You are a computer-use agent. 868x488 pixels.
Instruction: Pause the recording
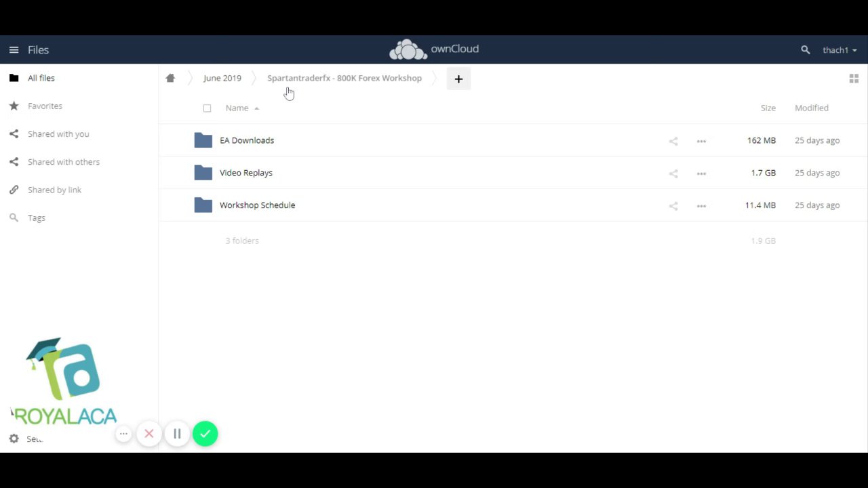pyautogui.click(x=177, y=434)
